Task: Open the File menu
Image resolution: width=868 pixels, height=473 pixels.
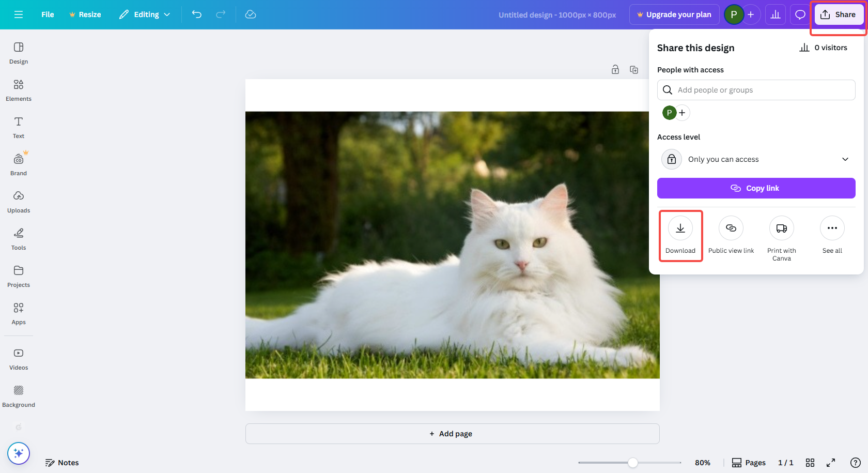Action: tap(48, 14)
